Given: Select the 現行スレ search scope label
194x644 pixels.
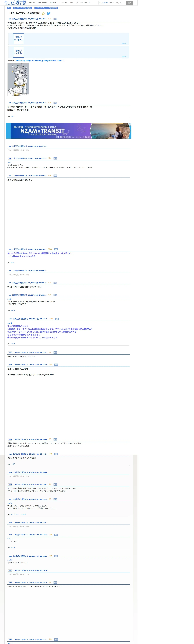Looking at the screenshot, I should tap(105, 3).
